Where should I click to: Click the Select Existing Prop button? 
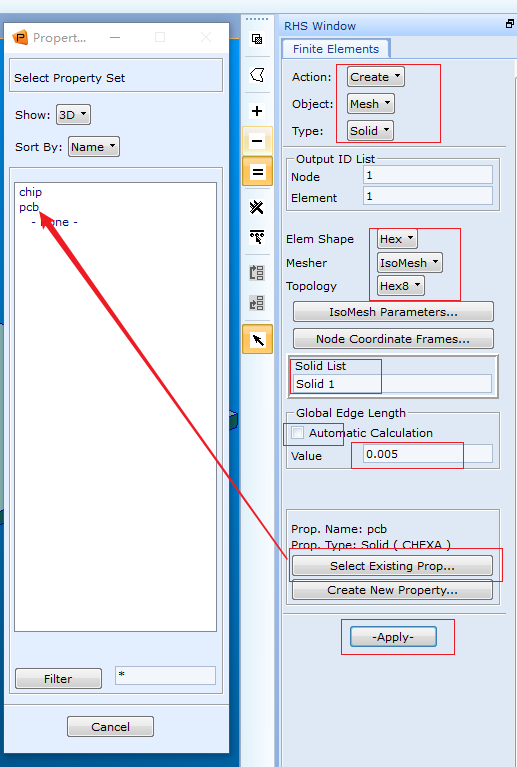click(392, 566)
